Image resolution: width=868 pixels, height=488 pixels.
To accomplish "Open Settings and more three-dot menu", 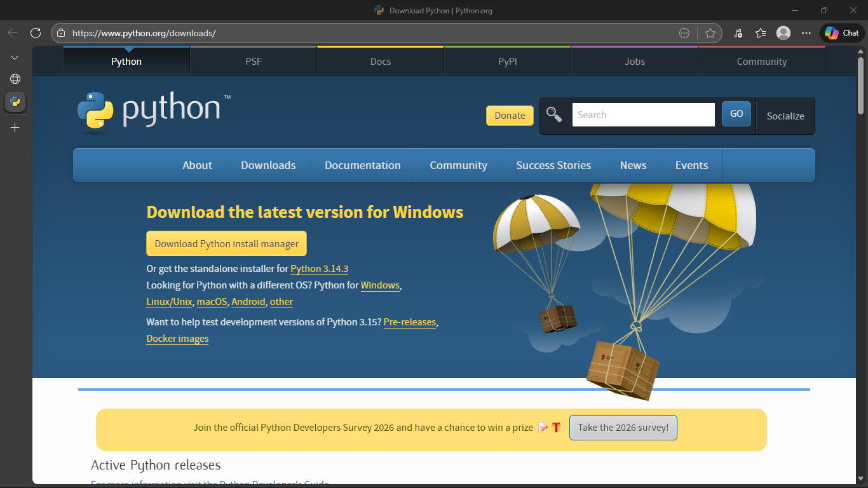I will (806, 33).
